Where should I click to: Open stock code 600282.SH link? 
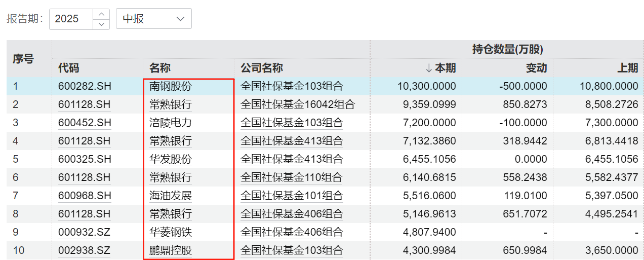tap(85, 87)
